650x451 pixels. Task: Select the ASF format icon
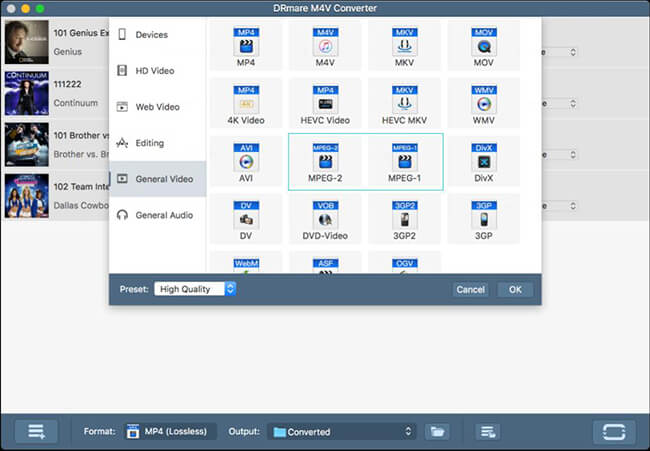325,265
